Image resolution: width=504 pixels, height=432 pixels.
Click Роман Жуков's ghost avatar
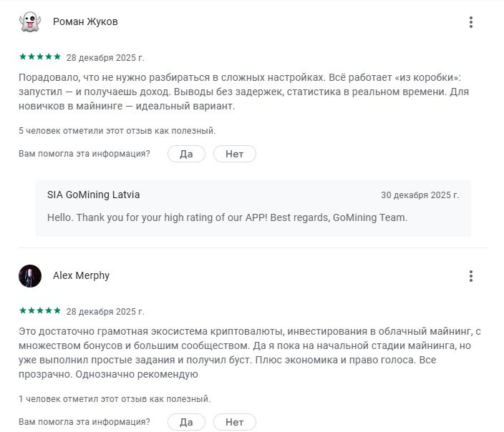[x=30, y=22]
